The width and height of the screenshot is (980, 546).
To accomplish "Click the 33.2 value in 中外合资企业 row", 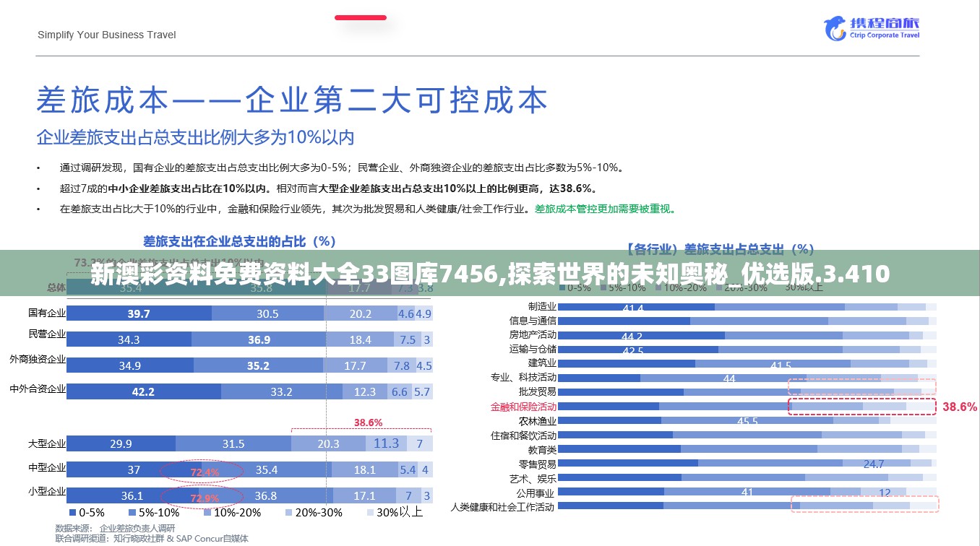I will (x=281, y=391).
